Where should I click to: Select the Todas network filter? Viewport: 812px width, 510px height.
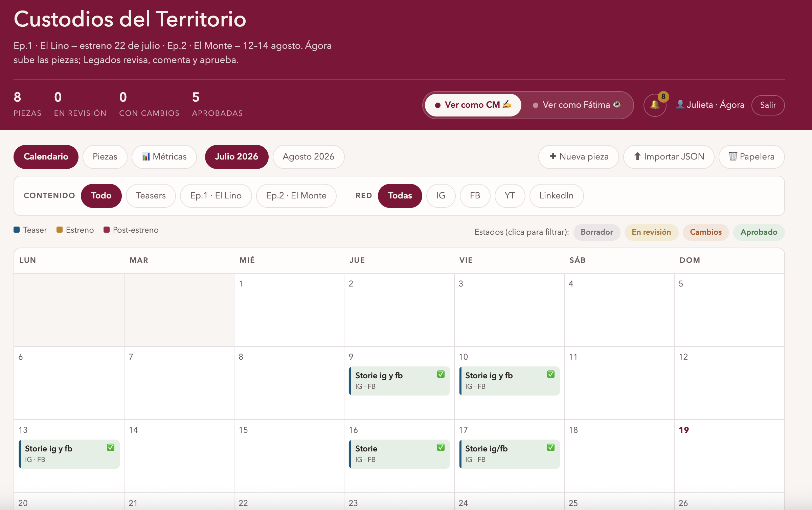click(400, 196)
